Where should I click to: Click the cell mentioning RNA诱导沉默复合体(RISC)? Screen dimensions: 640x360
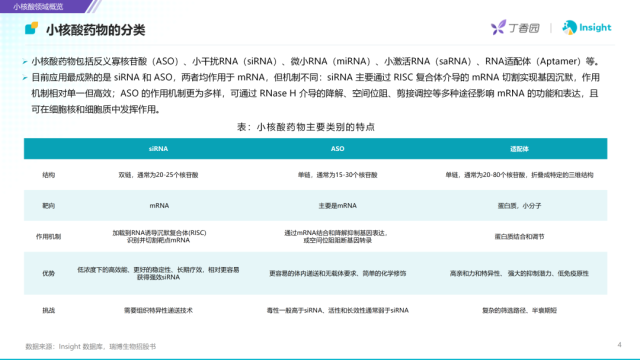pyautogui.click(x=159, y=236)
